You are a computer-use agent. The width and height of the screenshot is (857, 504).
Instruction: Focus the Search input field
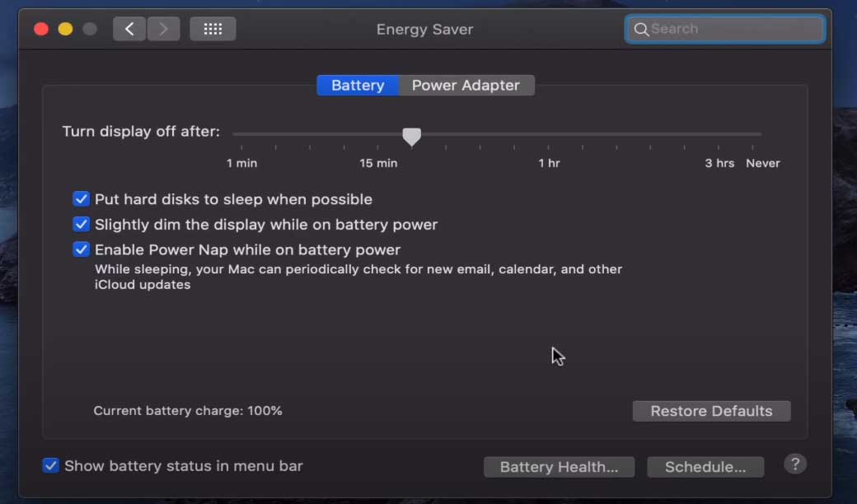[x=725, y=29]
